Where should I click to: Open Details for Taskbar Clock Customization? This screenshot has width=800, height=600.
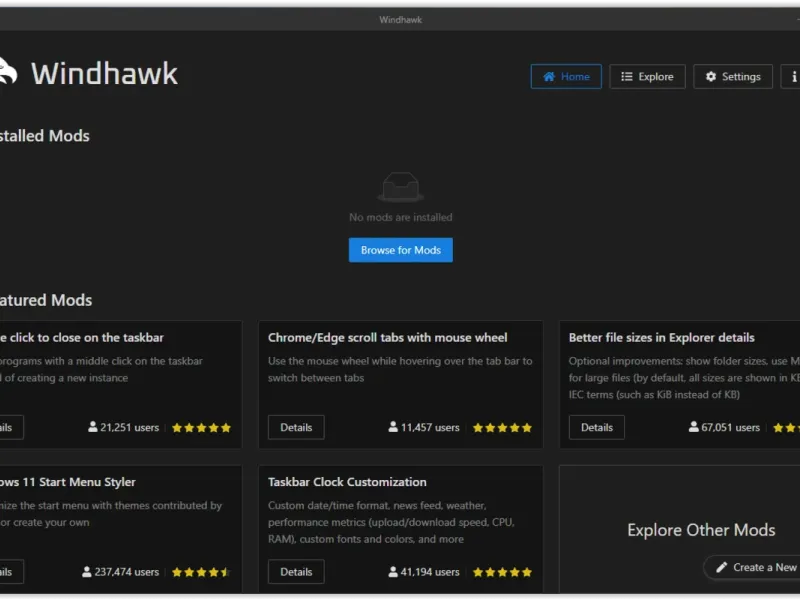pos(296,572)
